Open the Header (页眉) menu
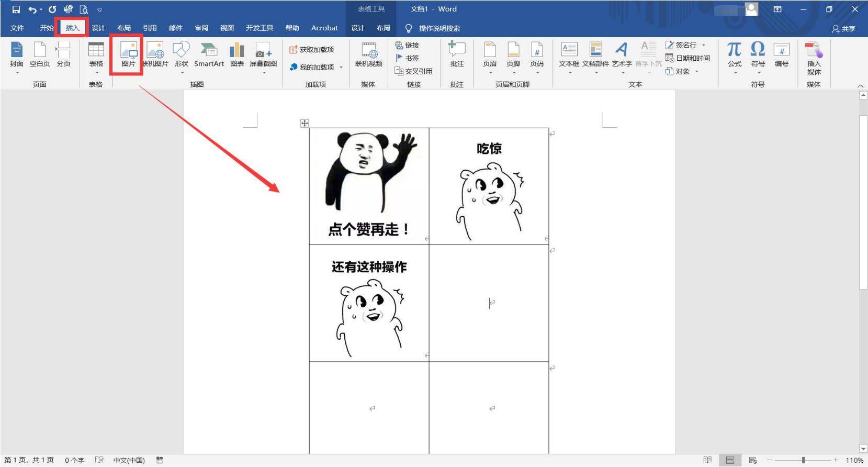 [490, 58]
